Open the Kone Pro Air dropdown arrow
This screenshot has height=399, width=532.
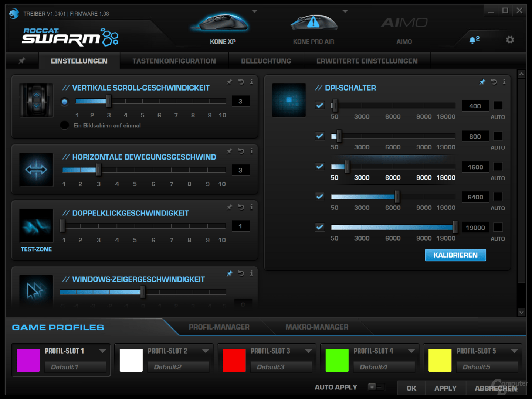345,11
